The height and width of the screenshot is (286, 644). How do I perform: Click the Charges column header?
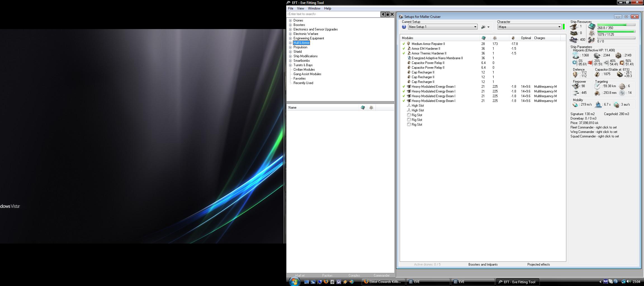pos(546,38)
